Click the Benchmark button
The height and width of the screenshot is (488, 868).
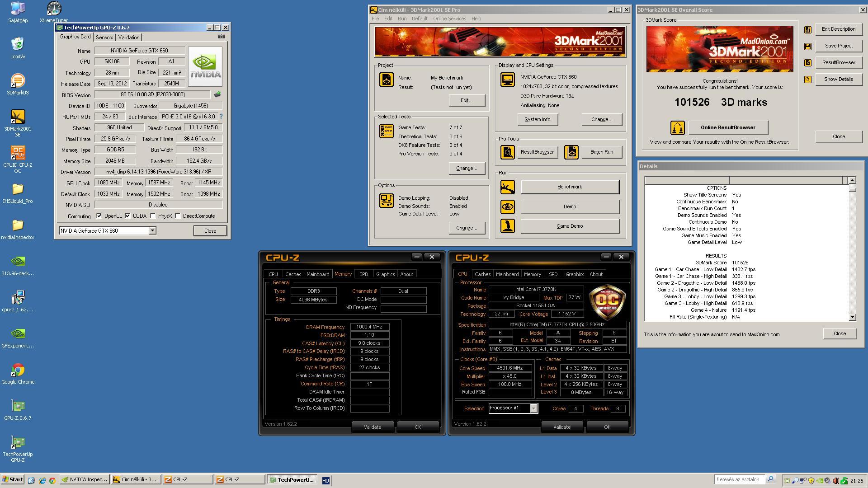pyautogui.click(x=570, y=187)
